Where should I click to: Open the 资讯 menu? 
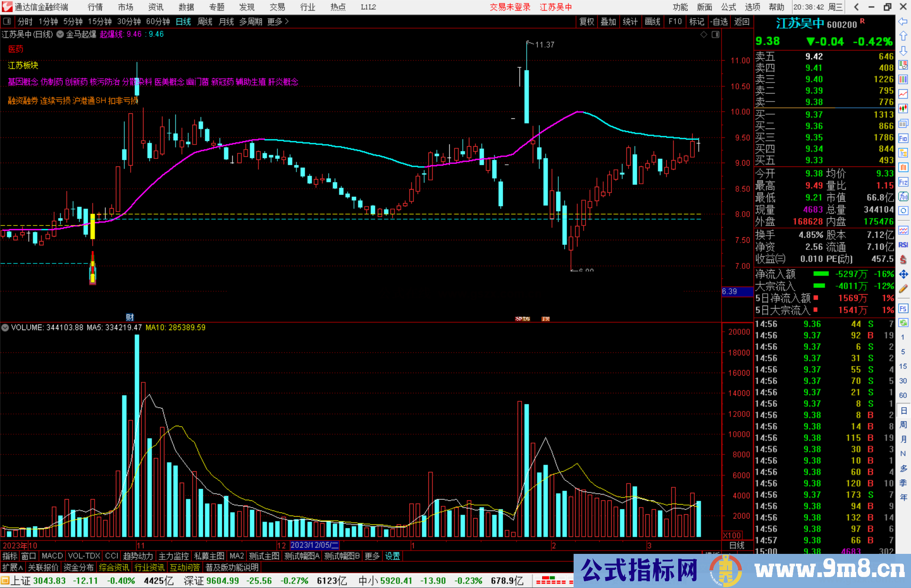point(156,7)
